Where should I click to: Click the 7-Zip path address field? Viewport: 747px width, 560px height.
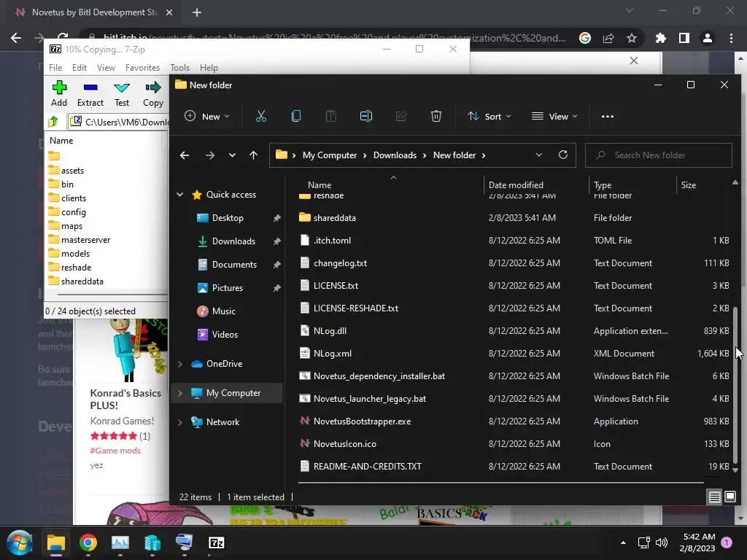tap(118, 122)
